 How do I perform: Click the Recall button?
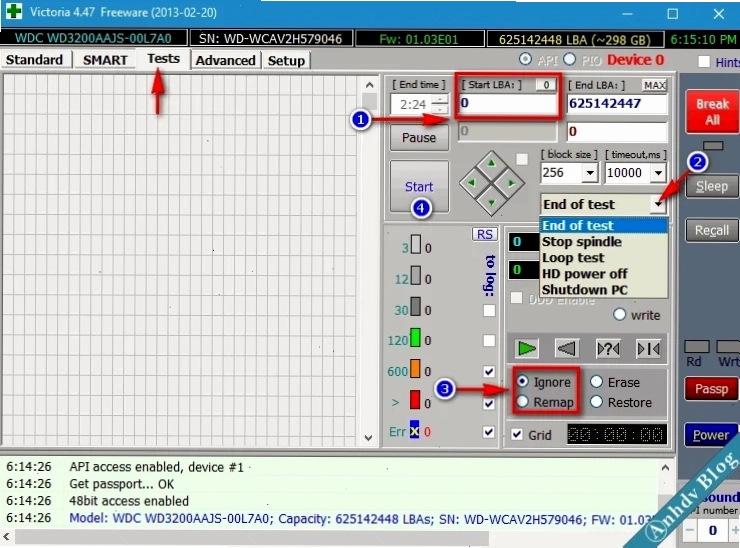click(712, 230)
